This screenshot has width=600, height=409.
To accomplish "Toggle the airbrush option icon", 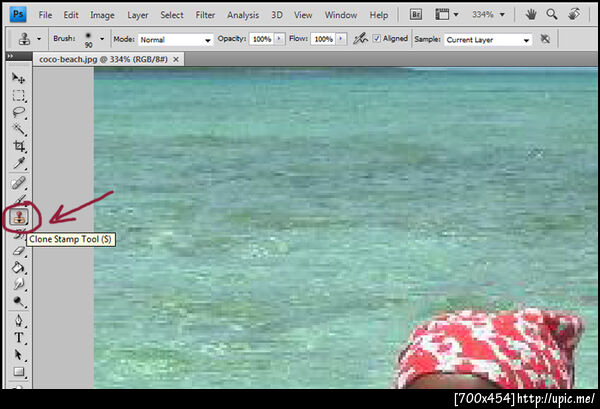I will pos(360,39).
